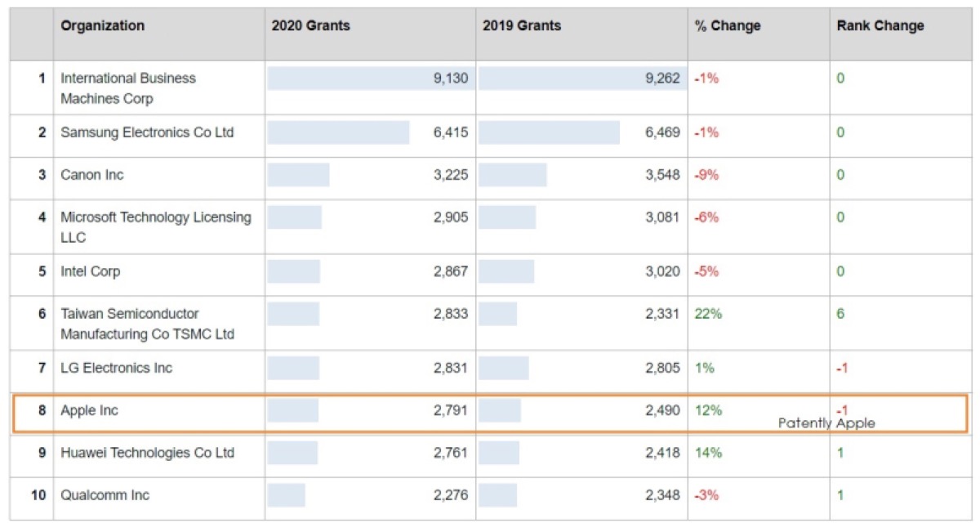Open the Canon Inc row name

(92, 175)
